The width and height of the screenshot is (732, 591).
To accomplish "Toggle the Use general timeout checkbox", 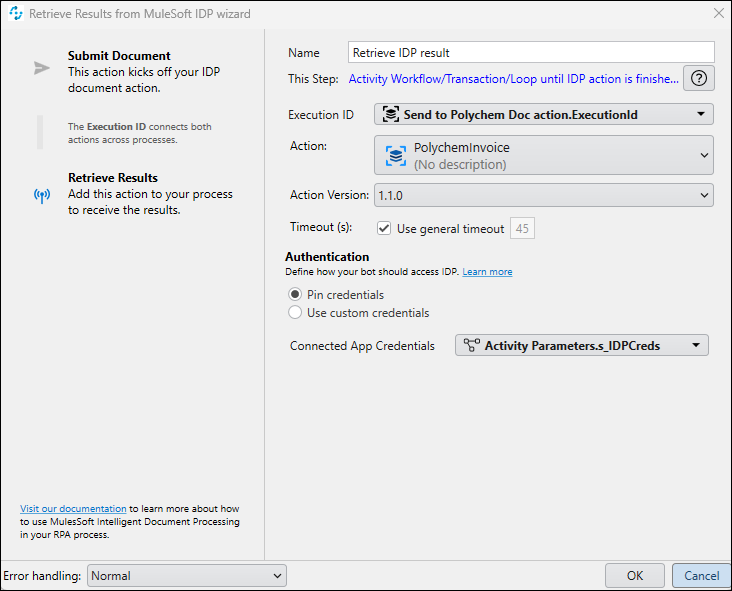I will (x=384, y=228).
